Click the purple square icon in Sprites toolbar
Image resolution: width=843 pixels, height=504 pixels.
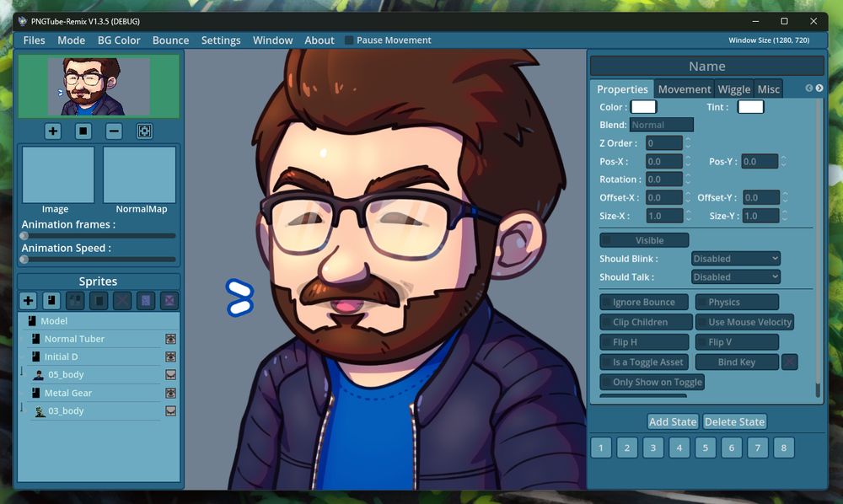point(146,301)
